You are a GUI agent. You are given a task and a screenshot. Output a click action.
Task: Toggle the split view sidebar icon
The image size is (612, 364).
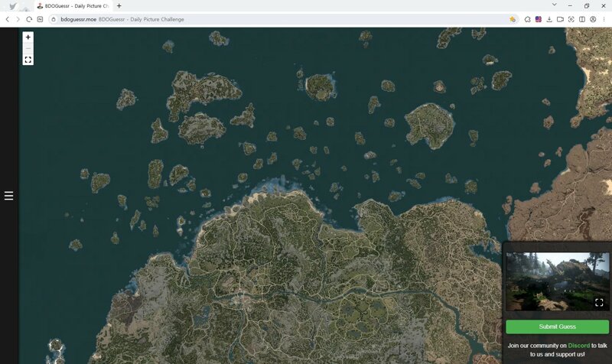(582, 19)
